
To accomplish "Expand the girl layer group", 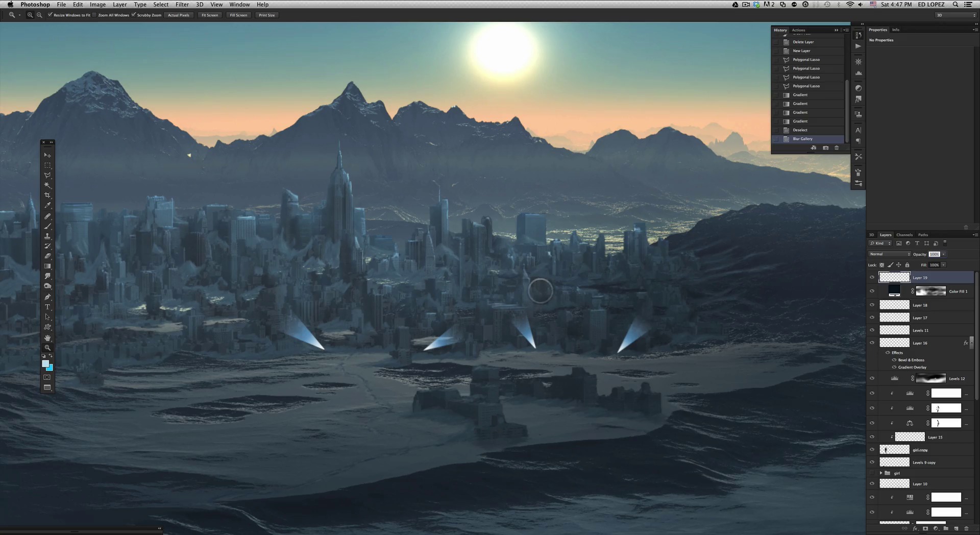I will click(880, 473).
